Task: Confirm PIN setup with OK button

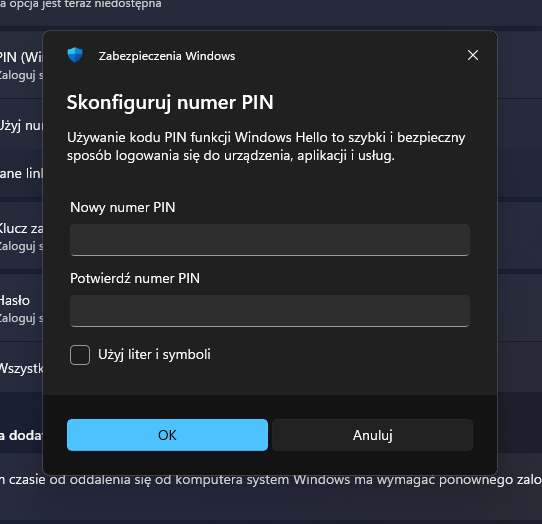Action: tap(167, 435)
